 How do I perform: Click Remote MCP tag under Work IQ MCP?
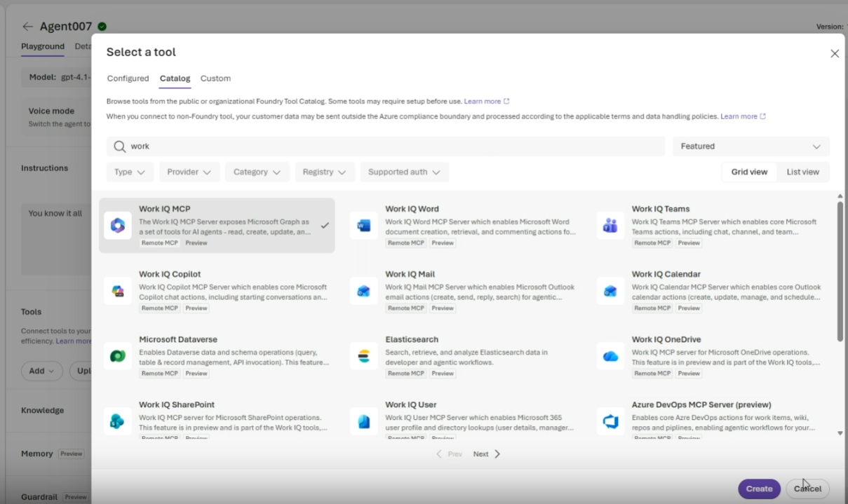click(160, 243)
